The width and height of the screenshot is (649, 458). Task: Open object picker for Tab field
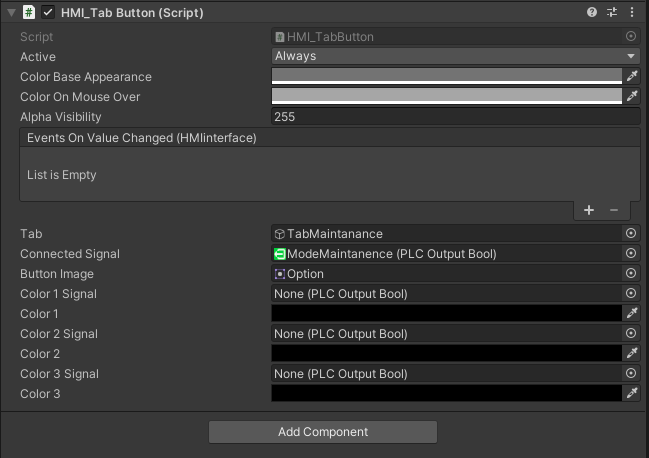click(x=631, y=234)
